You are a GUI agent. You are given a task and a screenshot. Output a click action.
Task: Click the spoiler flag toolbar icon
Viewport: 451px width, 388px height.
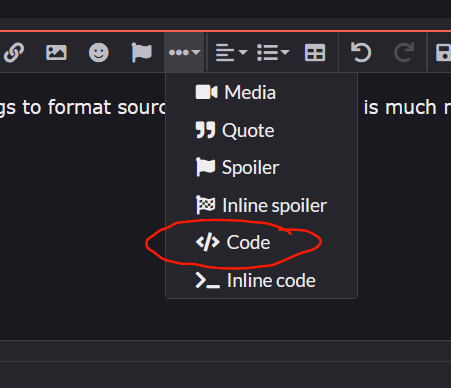[x=142, y=52]
